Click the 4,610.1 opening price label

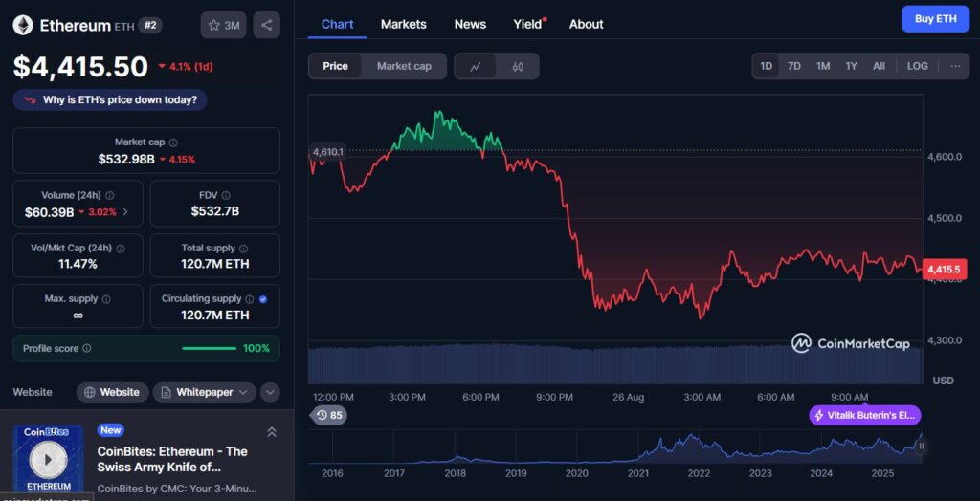tap(328, 151)
